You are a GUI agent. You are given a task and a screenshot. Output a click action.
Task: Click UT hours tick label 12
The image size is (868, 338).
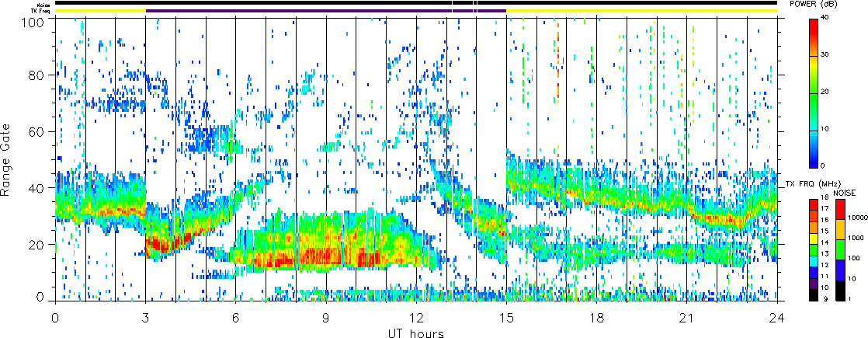pyautogui.click(x=416, y=318)
